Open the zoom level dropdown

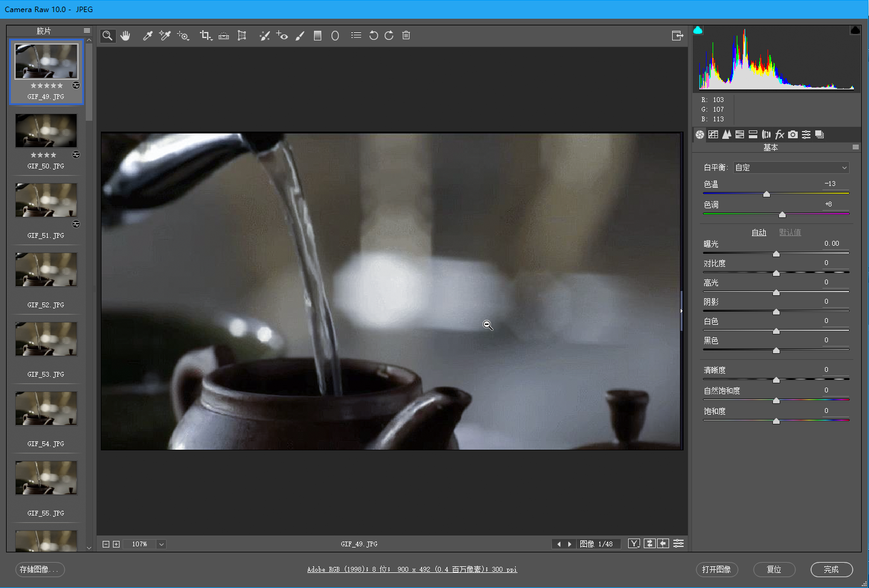coord(161,544)
